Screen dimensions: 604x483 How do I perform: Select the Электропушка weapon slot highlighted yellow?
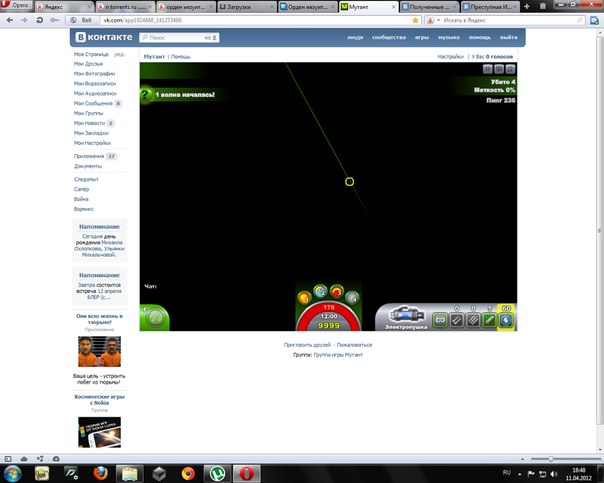pyautogui.click(x=505, y=320)
